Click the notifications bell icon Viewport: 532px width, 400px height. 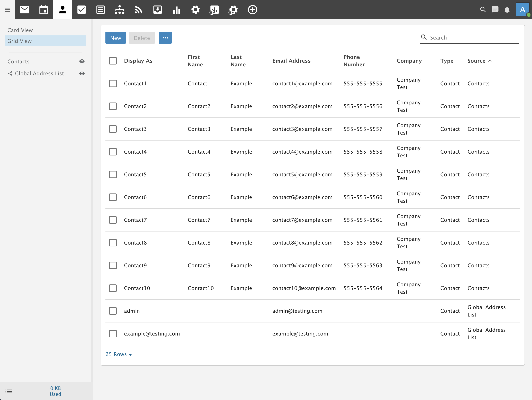pos(507,10)
